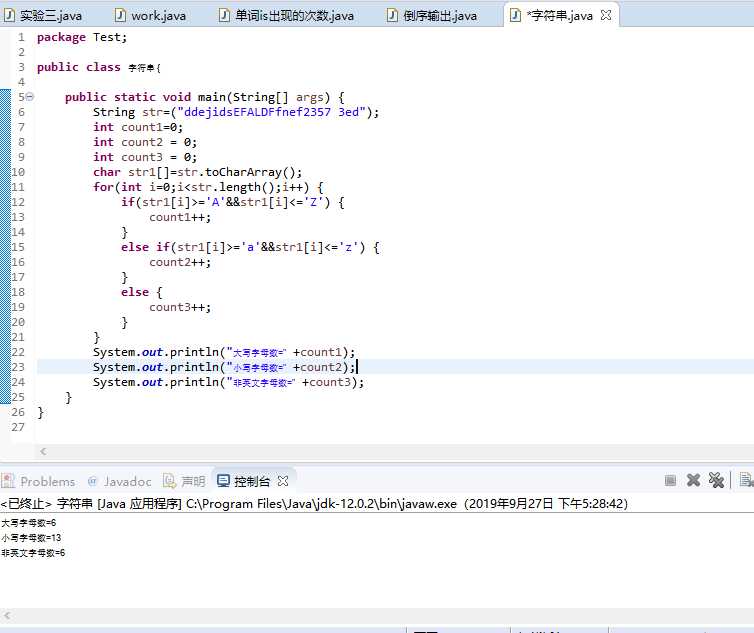Screen dimensions: 754x633
Task: Collapse the main method fold marker at line 5
Action: pyautogui.click(x=30, y=97)
